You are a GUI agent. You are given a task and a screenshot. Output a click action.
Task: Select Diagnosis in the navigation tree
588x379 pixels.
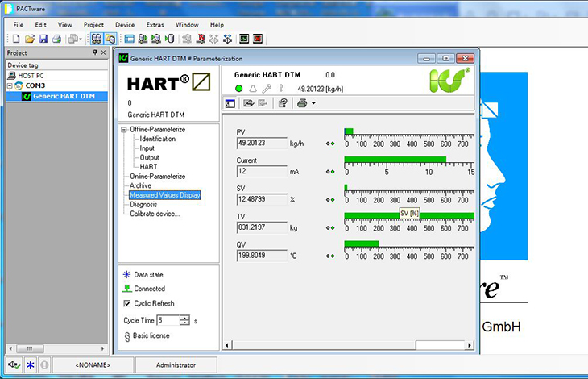pos(143,204)
